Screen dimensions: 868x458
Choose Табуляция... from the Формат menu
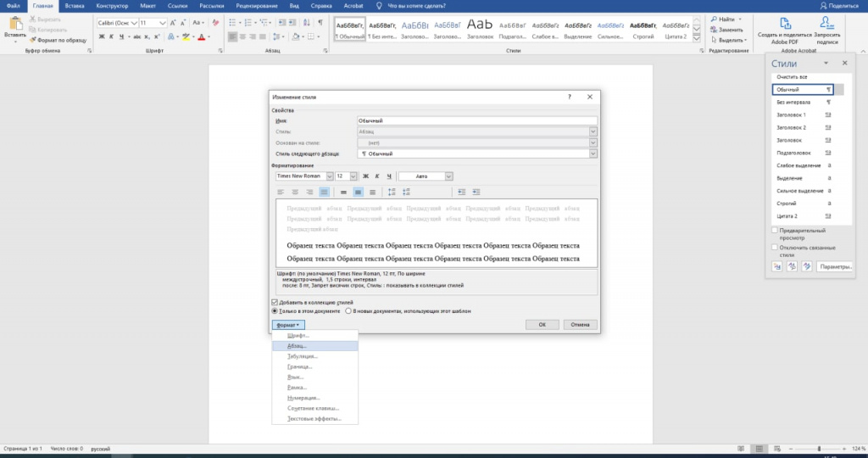pyautogui.click(x=315, y=356)
